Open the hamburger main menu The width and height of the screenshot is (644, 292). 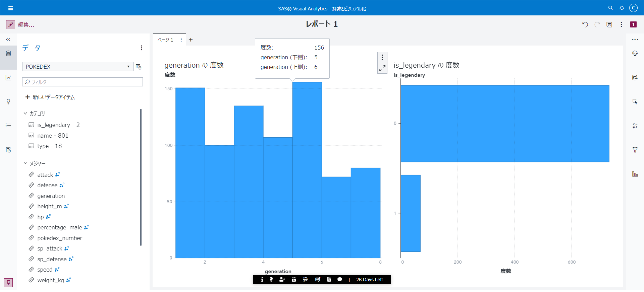tap(11, 8)
